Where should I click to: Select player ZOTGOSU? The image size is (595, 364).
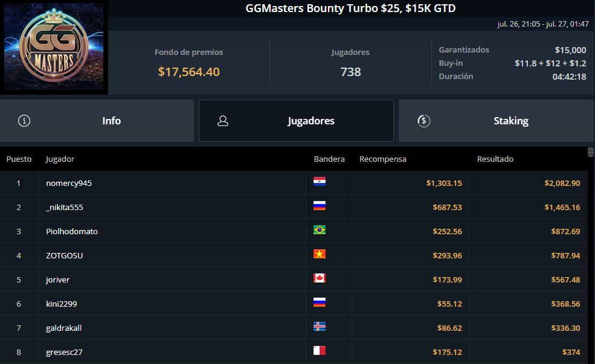65,255
